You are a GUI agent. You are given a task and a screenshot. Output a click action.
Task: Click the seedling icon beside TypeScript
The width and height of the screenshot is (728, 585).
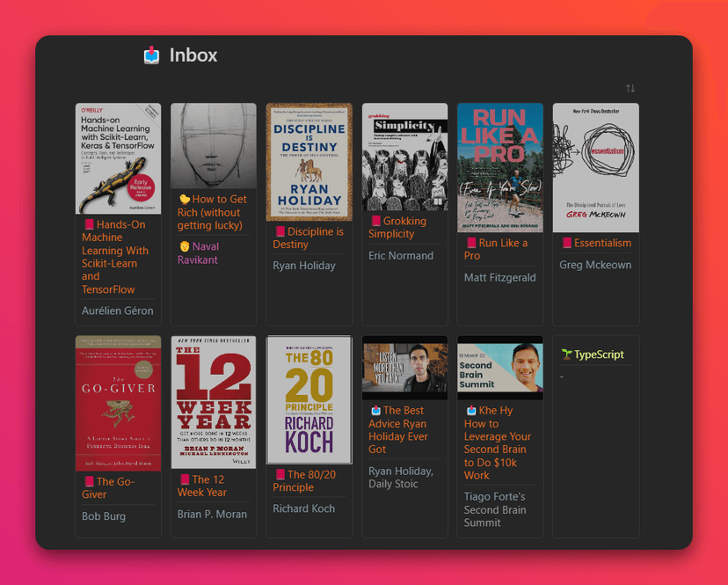pos(566,354)
